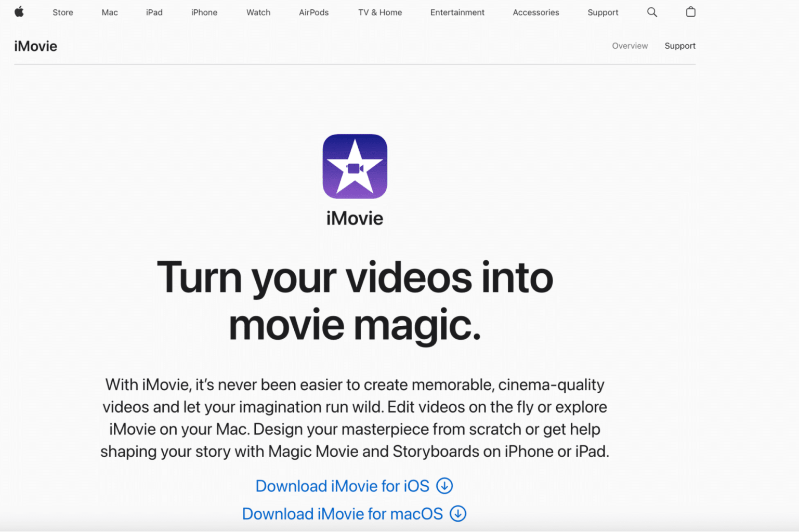Click the paragraph starting "With iMovie, it's never been easier"
Screen dimensions: 799x532
[x=355, y=418]
